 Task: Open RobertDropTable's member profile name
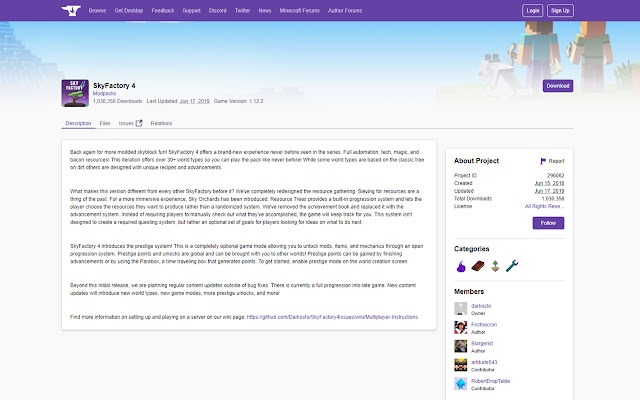tap(491, 381)
